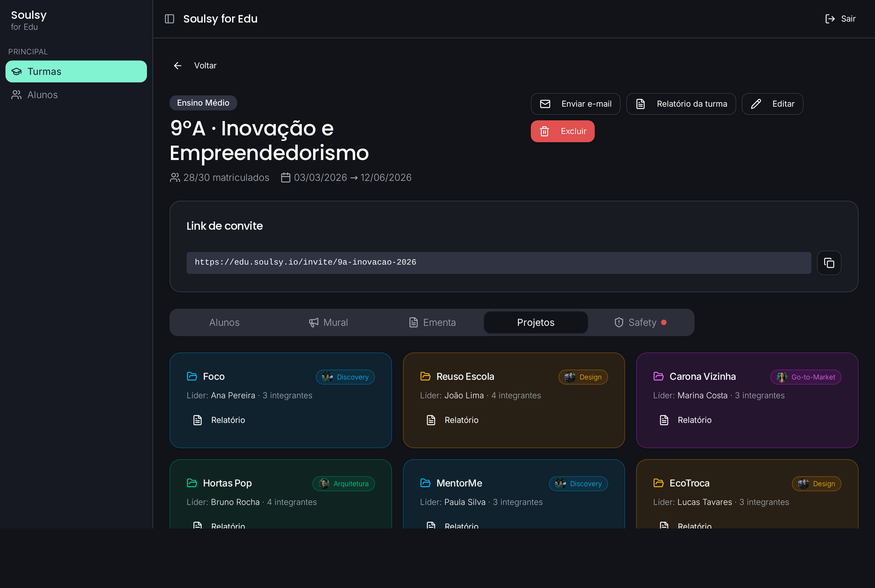Click the back arrow icon
The image size is (875, 588).
pyautogui.click(x=178, y=66)
